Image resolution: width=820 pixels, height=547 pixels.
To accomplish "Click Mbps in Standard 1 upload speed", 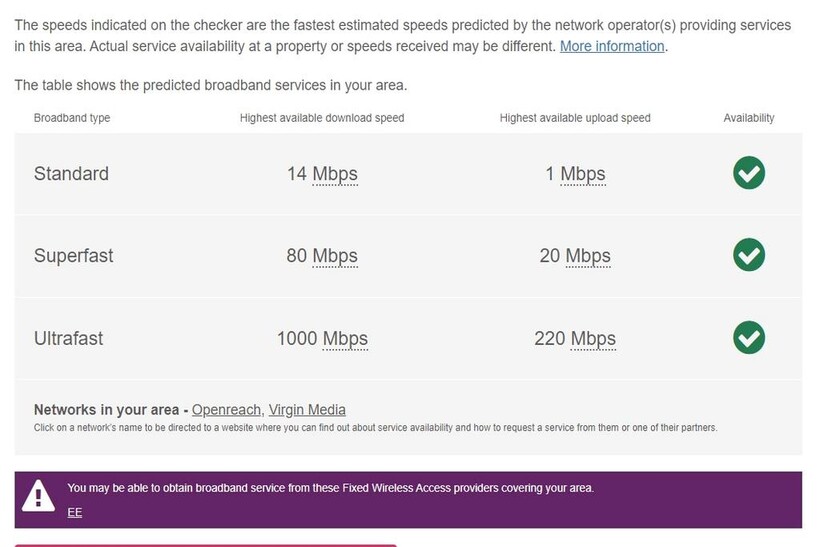I will point(582,174).
